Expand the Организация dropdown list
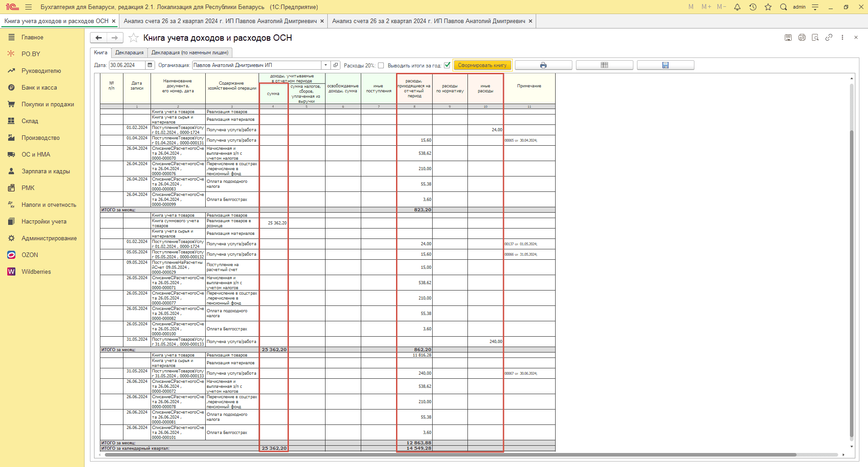The image size is (868, 467). coord(325,65)
